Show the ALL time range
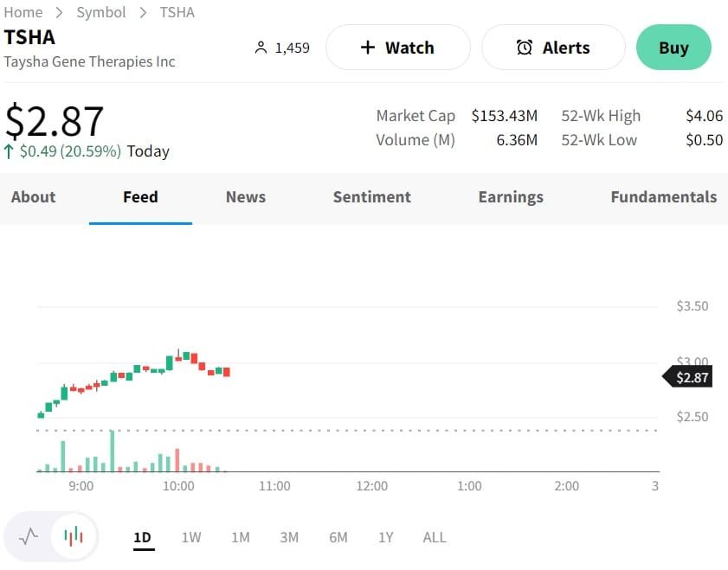 tap(435, 537)
